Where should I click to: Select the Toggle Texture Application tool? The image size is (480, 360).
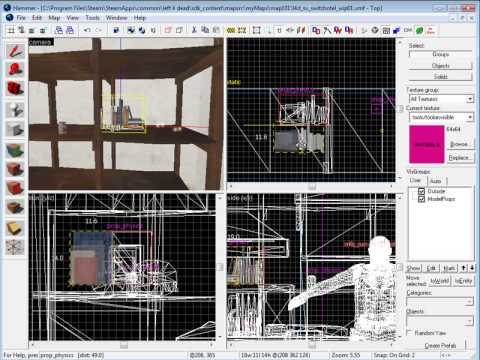(x=15, y=150)
